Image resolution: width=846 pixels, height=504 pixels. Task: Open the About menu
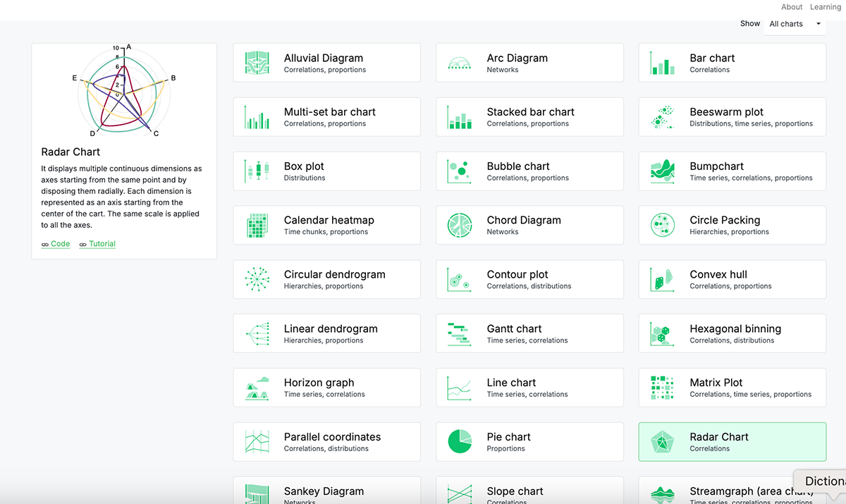(x=791, y=7)
